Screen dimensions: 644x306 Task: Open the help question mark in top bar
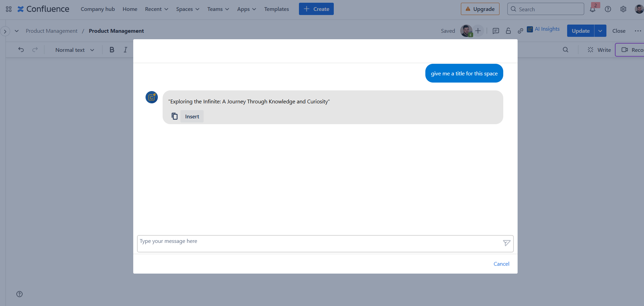(x=608, y=9)
